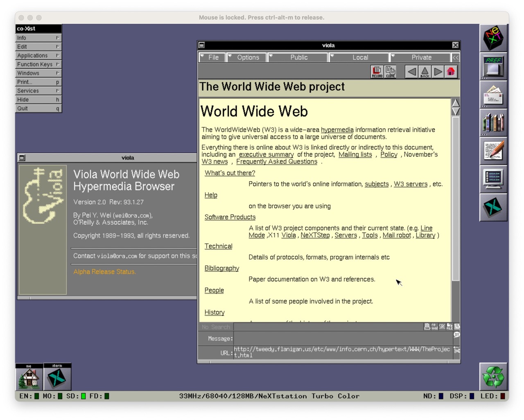Select Hide in co-Xist menu
The width and height of the screenshot is (524, 420).
point(38,100)
